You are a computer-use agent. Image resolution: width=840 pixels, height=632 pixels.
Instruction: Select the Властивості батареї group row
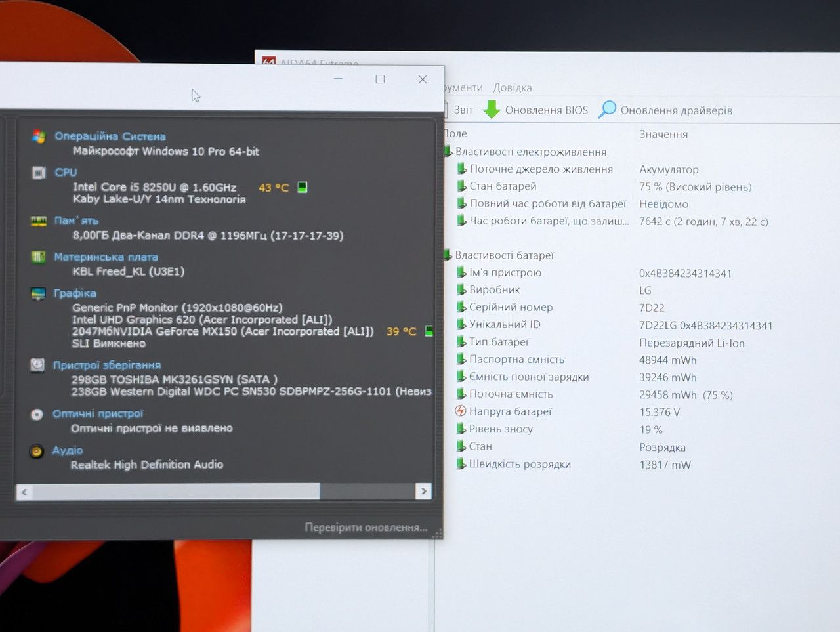[x=505, y=255]
